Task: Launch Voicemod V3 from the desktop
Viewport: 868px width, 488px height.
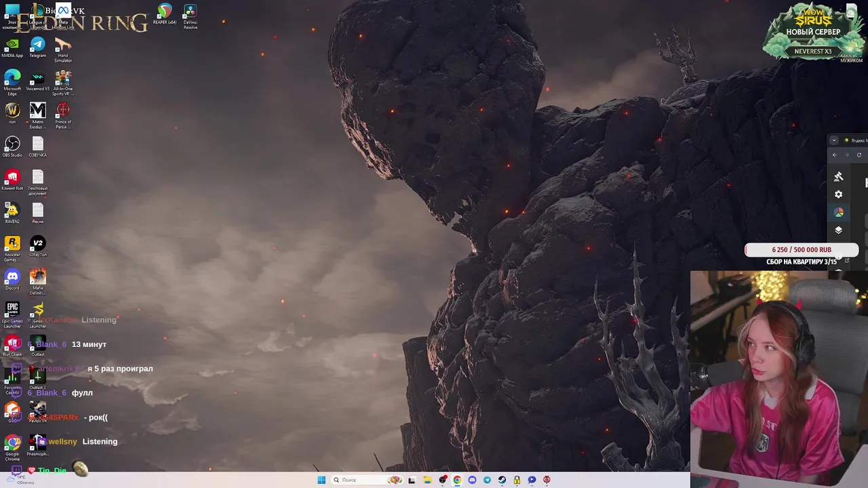Action: (38, 81)
